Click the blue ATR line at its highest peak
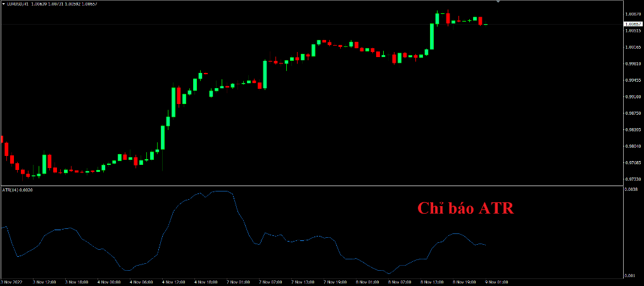 click(222, 192)
